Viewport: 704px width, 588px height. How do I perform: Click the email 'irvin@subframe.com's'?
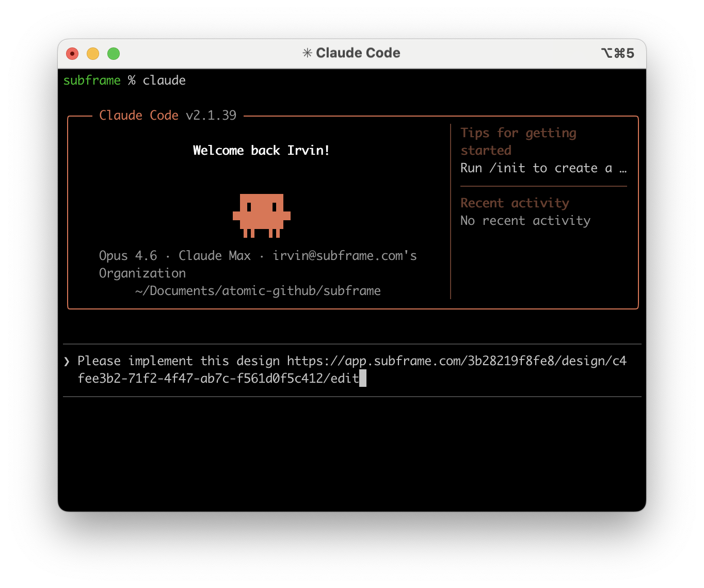tap(345, 256)
